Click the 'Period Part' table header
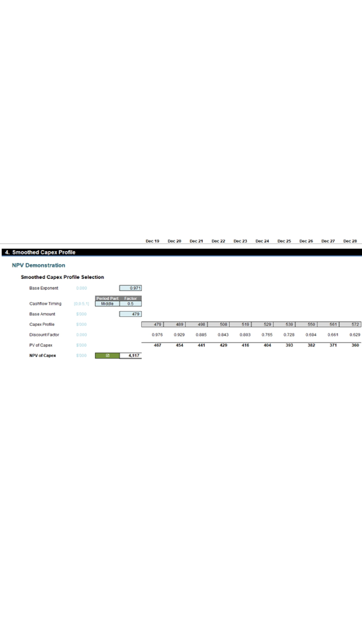Screen dimensions: 362x644 pyautogui.click(x=107, y=298)
